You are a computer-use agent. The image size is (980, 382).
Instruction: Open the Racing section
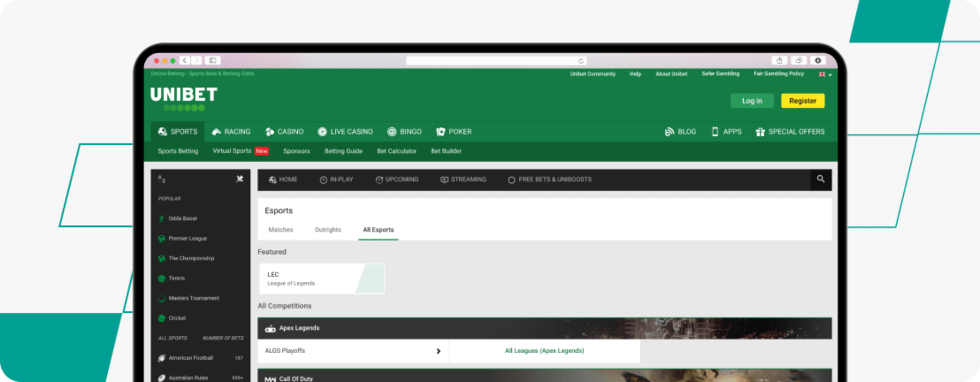231,132
